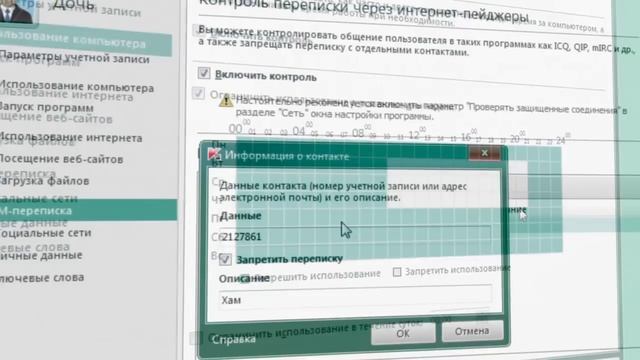Open Ключевые слова section
Image resolution: width=640 pixels, height=360 pixels.
click(42, 278)
